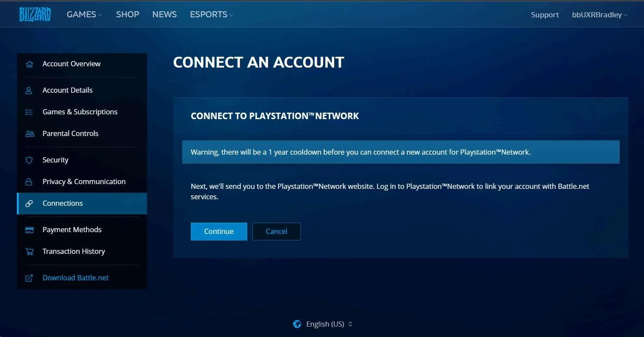Click the chain link icon beside Connections

click(29, 204)
